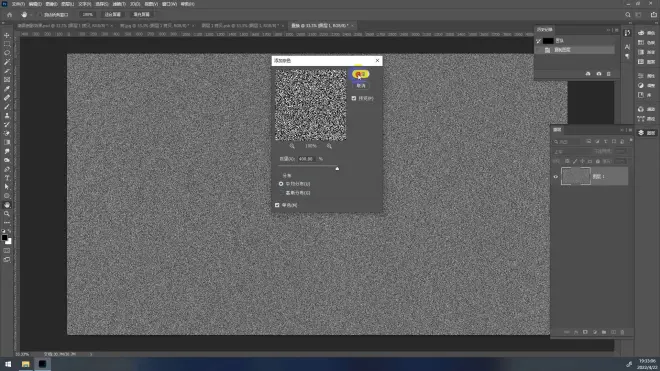Select the Zoom tool in toolbar
This screenshot has width=660, height=371.
click(7, 214)
